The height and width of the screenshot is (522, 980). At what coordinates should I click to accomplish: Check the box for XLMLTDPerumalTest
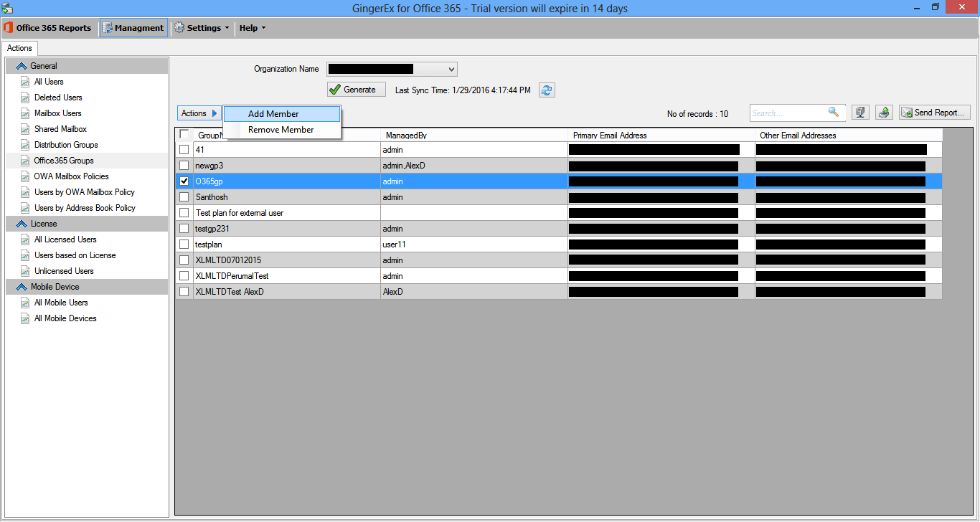pyautogui.click(x=184, y=276)
